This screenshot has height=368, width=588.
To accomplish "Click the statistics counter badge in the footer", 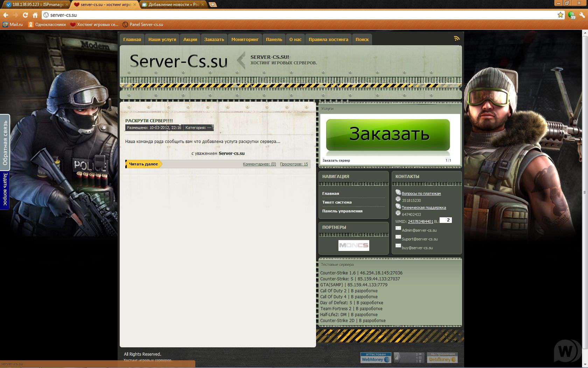I will point(409,357).
